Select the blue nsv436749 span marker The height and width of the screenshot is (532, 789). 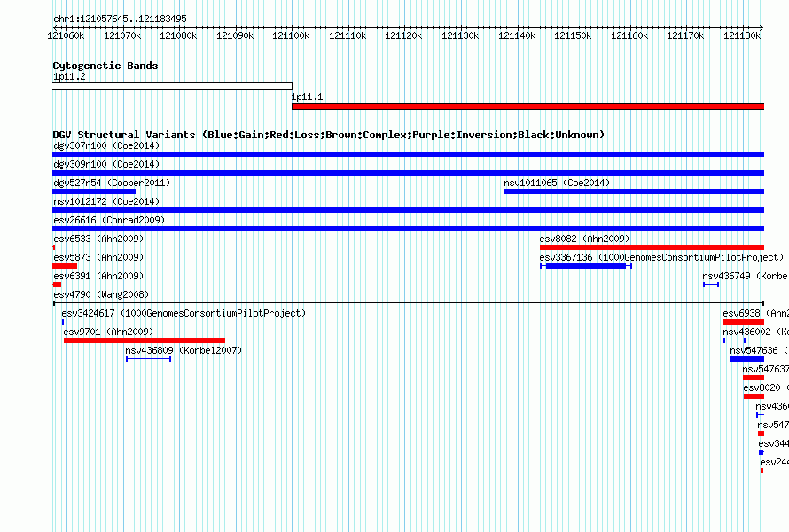[711, 285]
